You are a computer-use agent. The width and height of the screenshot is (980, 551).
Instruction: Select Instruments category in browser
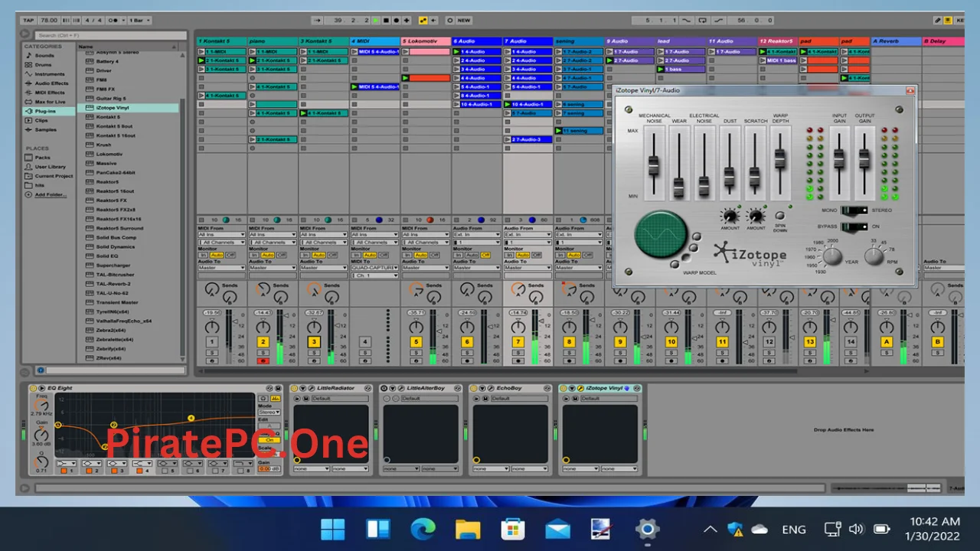pyautogui.click(x=50, y=74)
